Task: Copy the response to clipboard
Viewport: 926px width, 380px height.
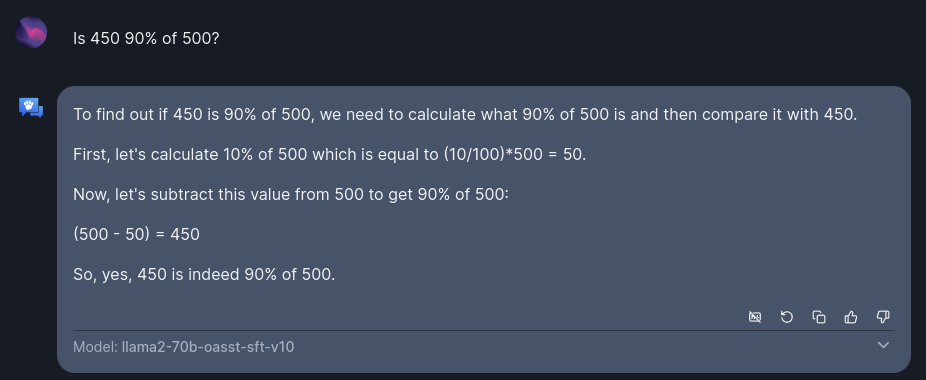Action: [x=819, y=317]
